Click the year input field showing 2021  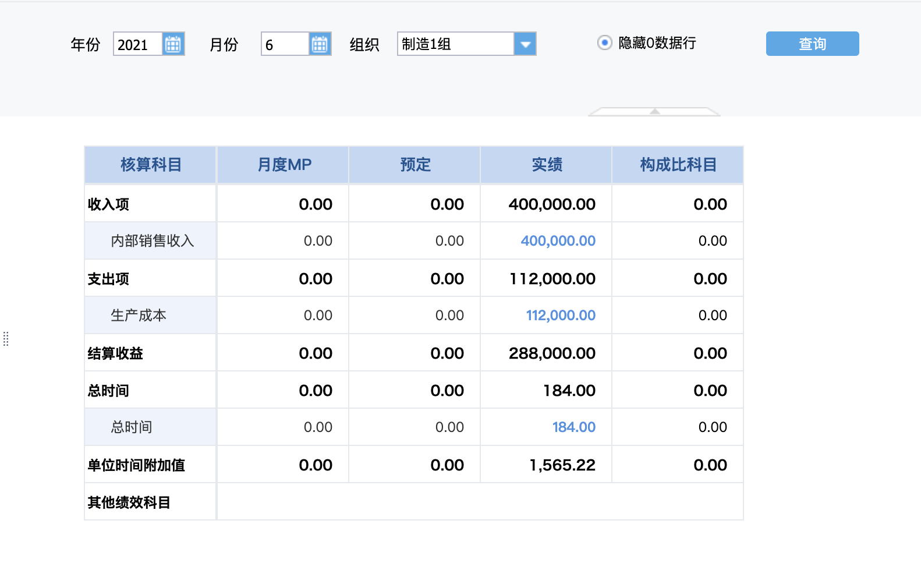click(137, 44)
